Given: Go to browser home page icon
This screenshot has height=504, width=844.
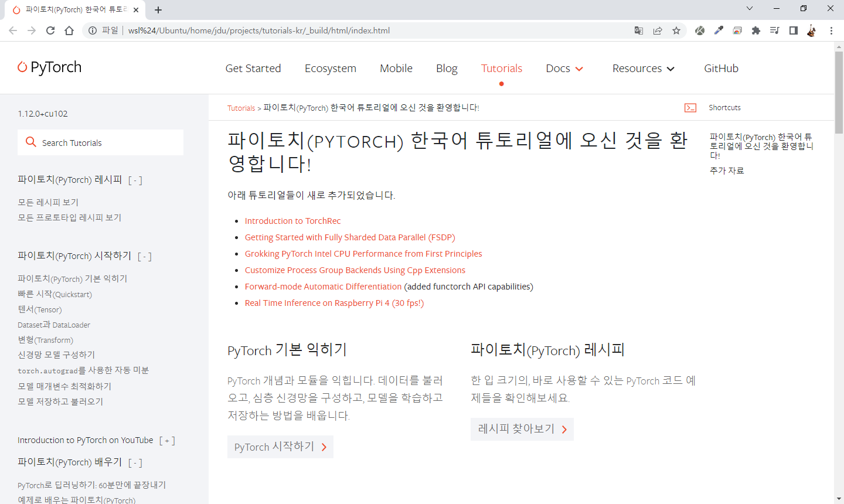Looking at the screenshot, I should point(69,30).
